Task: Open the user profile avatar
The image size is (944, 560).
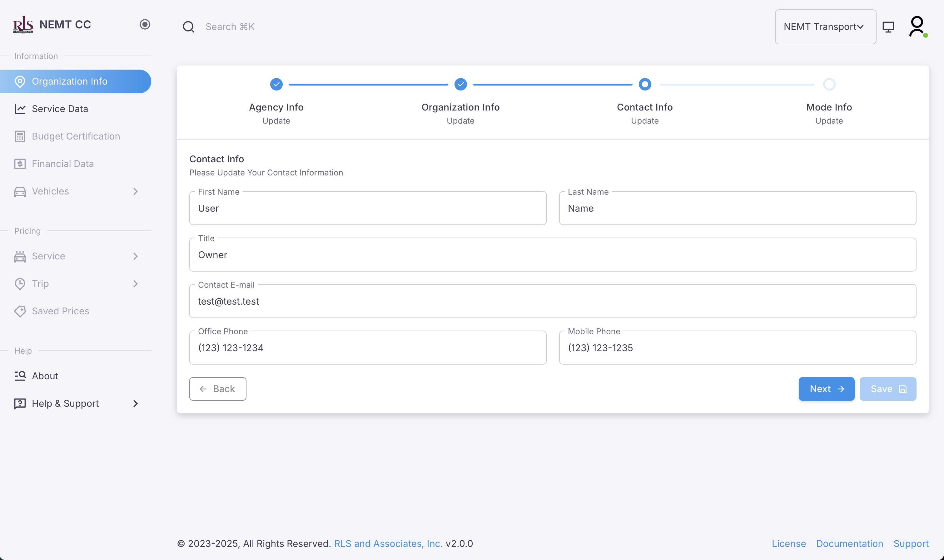Action: (x=917, y=26)
